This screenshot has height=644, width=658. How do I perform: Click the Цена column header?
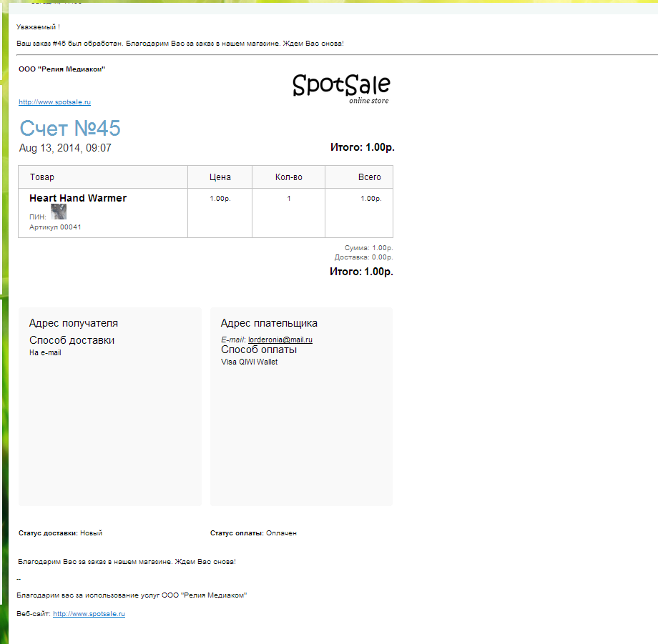pos(220,177)
